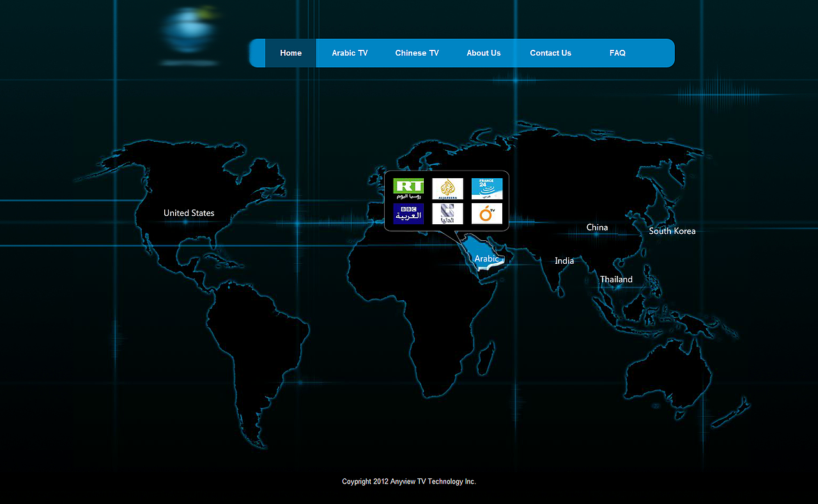Open the Arabic TV menu item
Image resolution: width=818 pixels, height=504 pixels.
(350, 53)
